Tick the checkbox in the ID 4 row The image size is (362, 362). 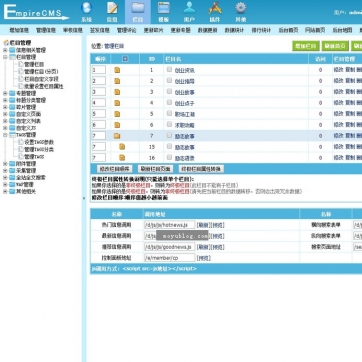(169, 102)
